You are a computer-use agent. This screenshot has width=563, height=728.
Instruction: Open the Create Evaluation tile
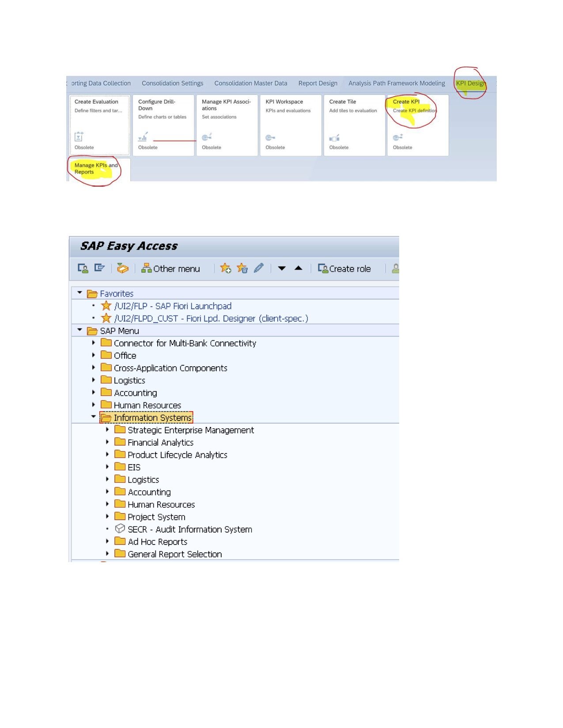99,125
